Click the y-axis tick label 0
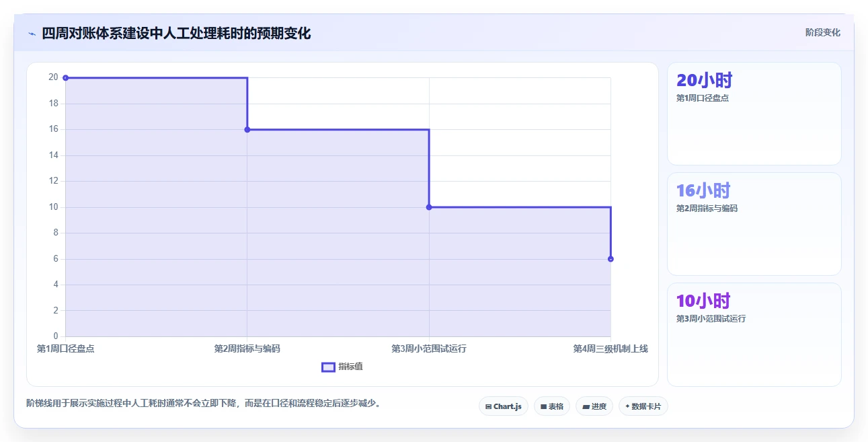The height and width of the screenshot is (442, 868). tap(56, 336)
